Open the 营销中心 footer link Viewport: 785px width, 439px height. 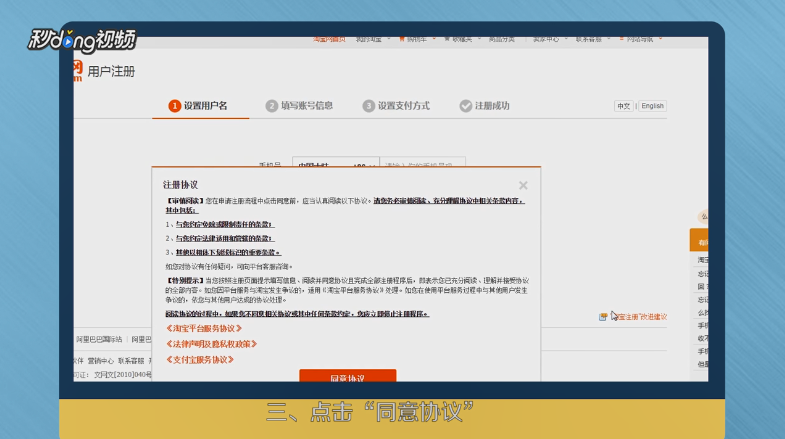tap(101, 361)
